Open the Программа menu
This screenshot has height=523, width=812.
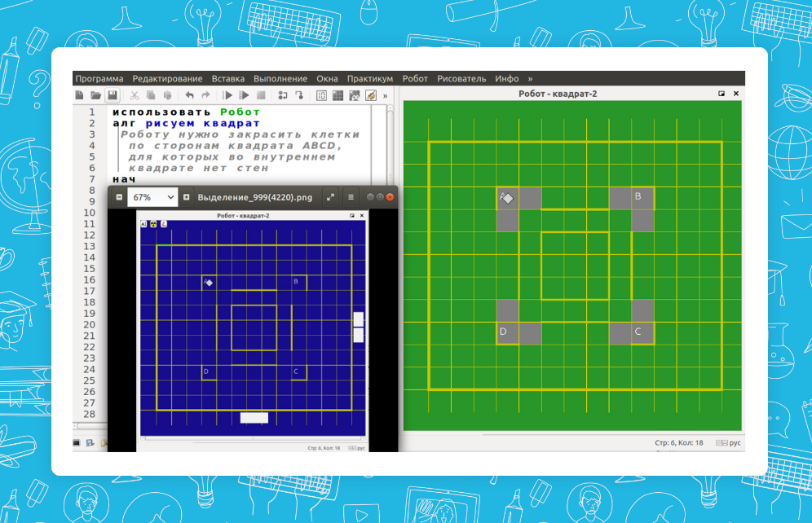(99, 79)
